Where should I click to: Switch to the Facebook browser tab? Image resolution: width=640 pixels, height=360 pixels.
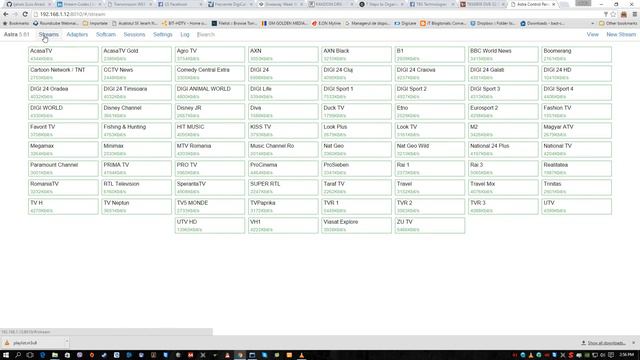click(180, 4)
